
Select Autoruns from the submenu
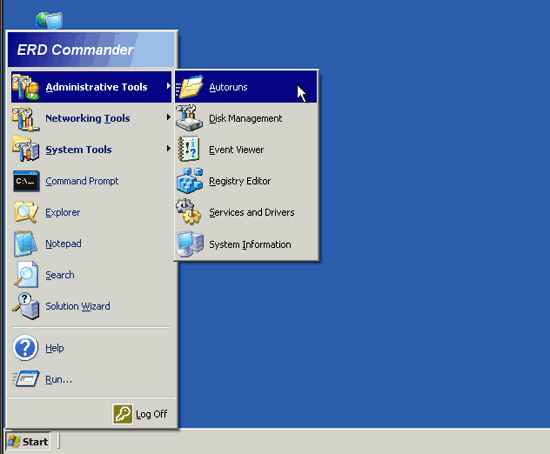[246, 87]
